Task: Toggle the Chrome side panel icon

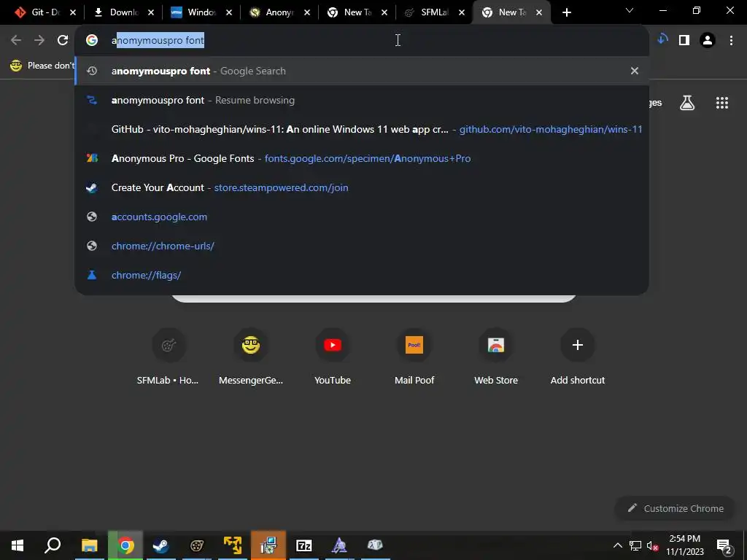Action: coord(684,41)
